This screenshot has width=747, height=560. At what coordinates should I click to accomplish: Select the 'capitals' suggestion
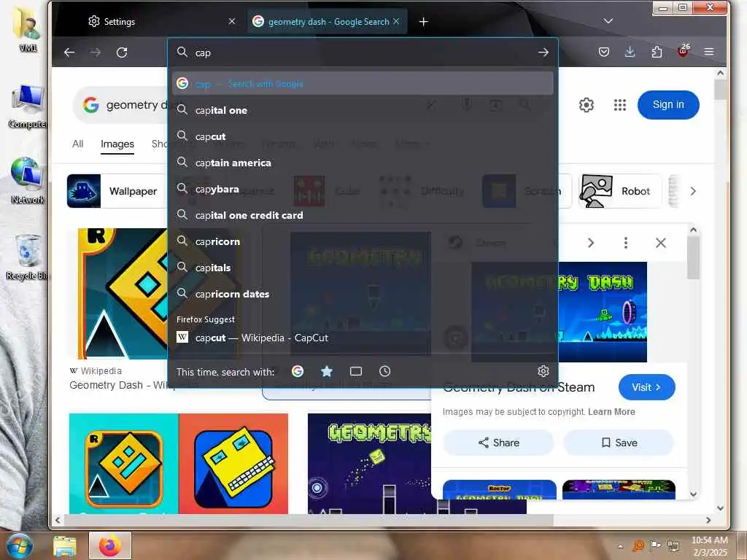pos(363,267)
